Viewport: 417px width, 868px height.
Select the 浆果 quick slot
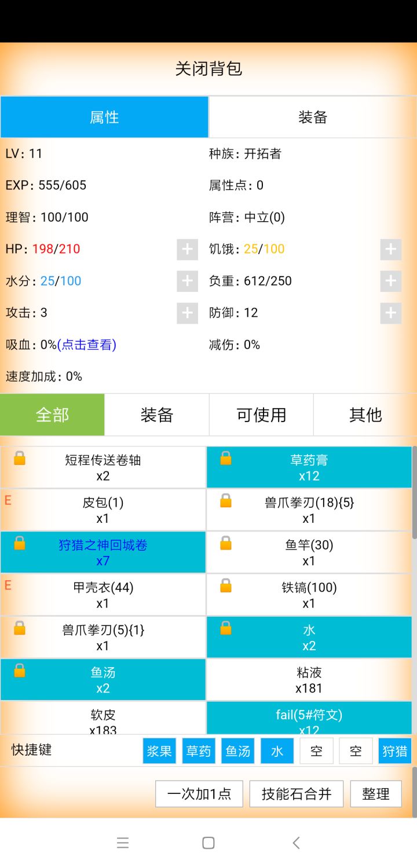pos(159,751)
